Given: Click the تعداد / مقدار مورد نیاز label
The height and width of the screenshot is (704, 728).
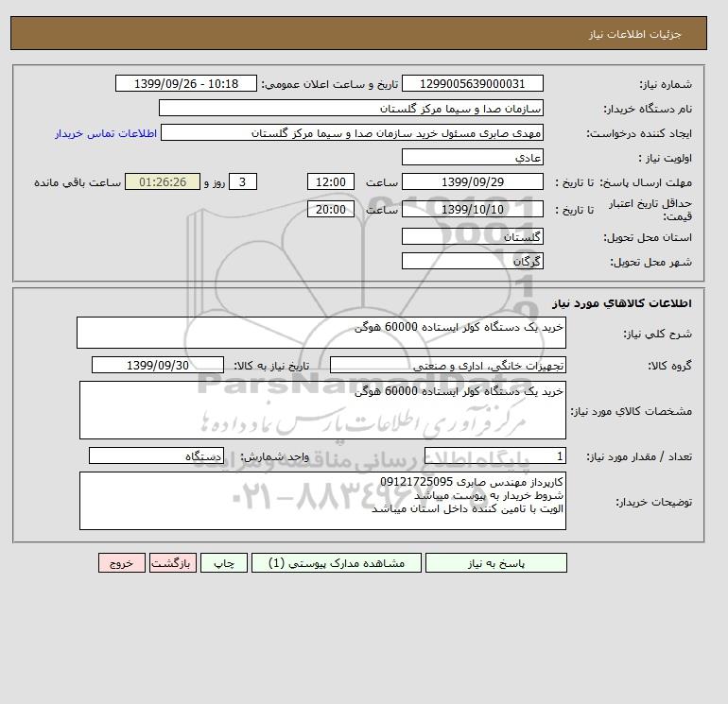Looking at the screenshot, I should (639, 456).
